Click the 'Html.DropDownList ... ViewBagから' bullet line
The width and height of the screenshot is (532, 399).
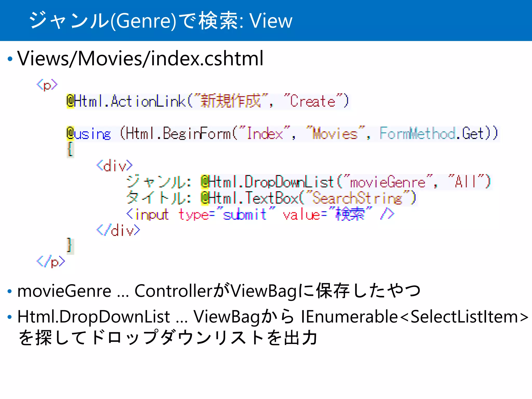click(x=273, y=317)
